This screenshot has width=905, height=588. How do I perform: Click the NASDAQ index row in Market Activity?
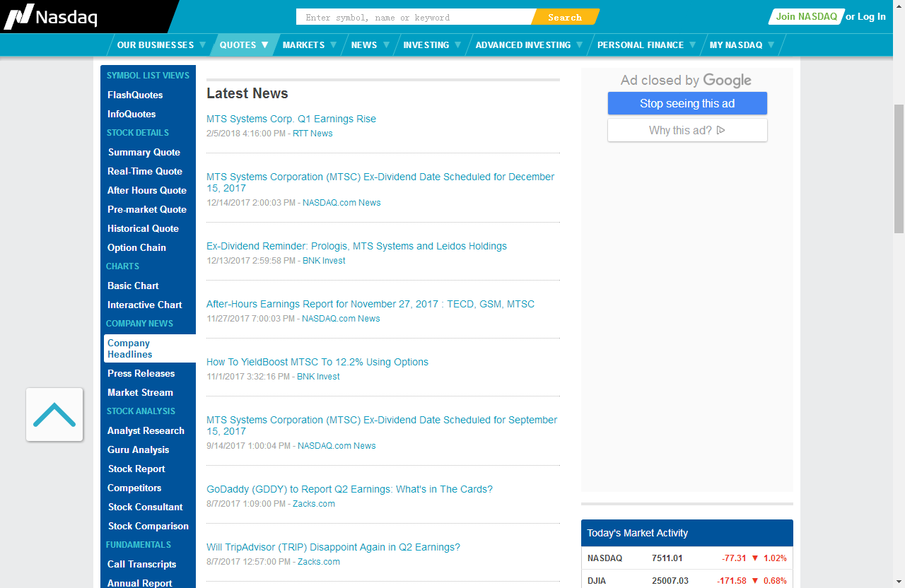[x=687, y=558]
